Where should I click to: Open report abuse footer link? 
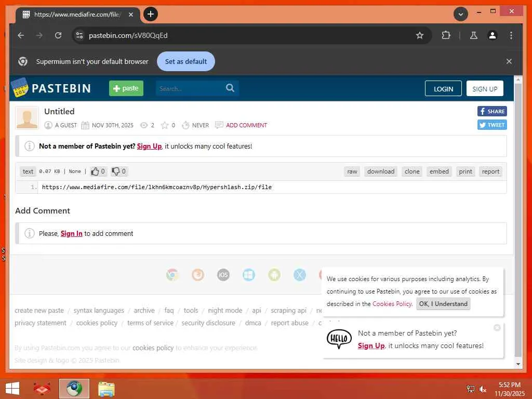[x=290, y=323]
